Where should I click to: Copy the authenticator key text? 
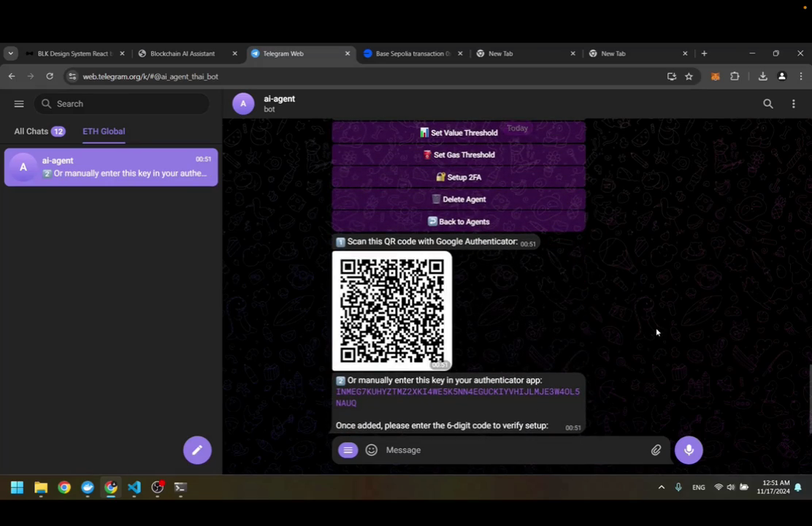(458, 397)
